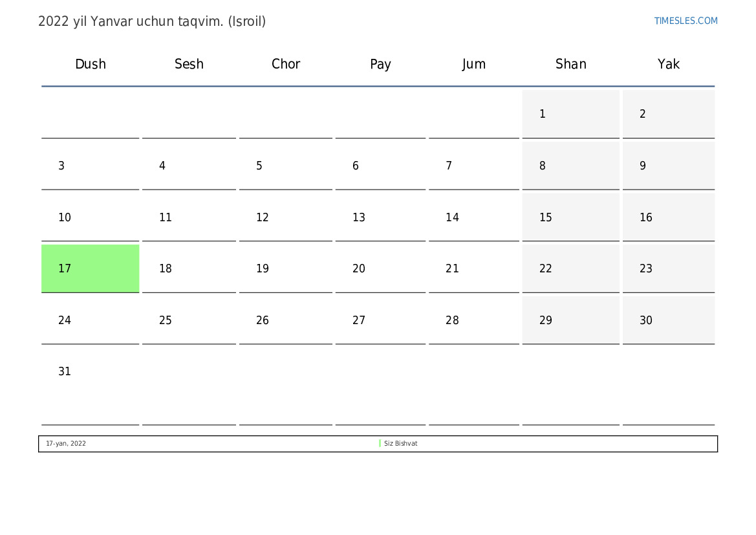This screenshot has height=535, width=756.
Task: Pick day 6 in the calendar
Action: (380, 166)
